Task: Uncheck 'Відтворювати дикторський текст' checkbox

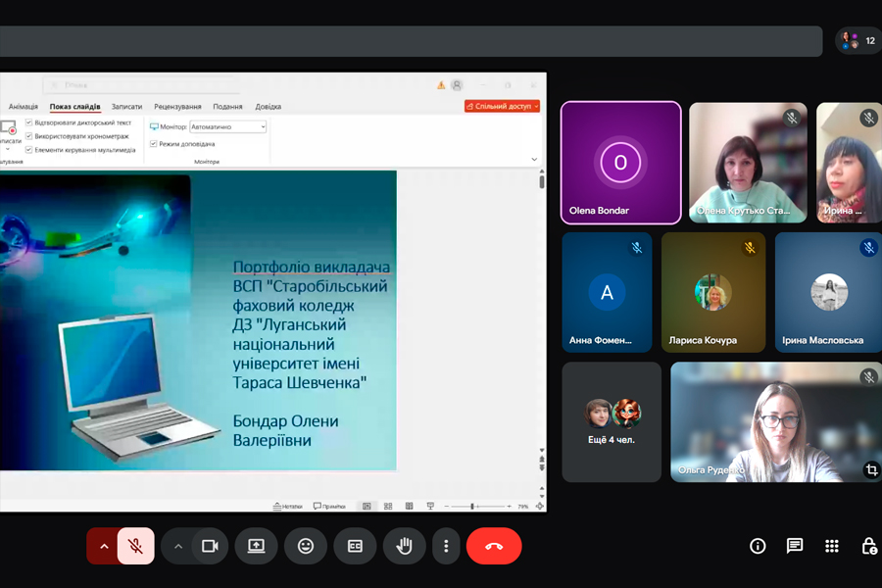Action: point(29,122)
